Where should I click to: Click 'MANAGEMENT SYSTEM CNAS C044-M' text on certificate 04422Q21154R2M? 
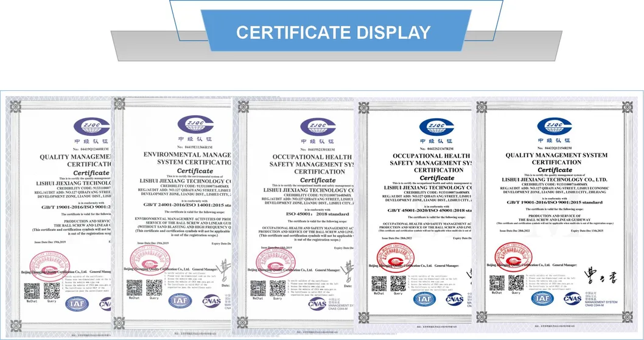point(602,303)
